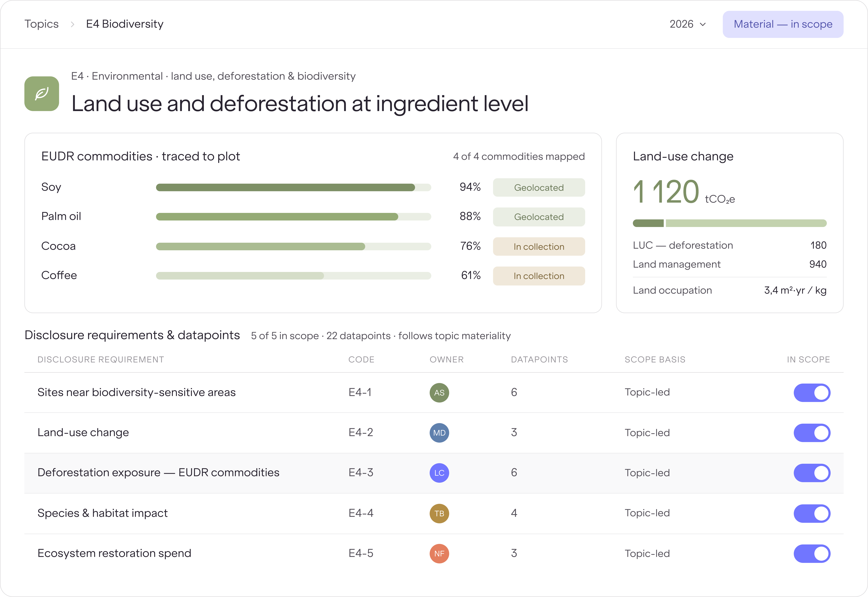Screen dimensions: 868x597
Task: Sort by the Owner column header
Action: 446,359
